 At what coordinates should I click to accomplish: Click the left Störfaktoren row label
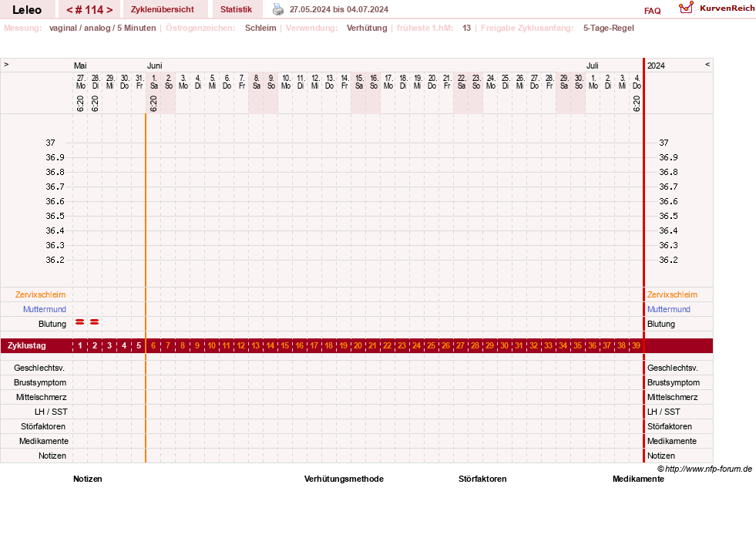coord(43,426)
